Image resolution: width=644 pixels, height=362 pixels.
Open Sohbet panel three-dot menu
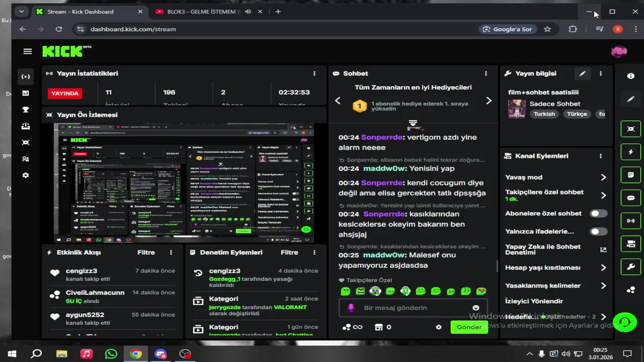pos(486,73)
